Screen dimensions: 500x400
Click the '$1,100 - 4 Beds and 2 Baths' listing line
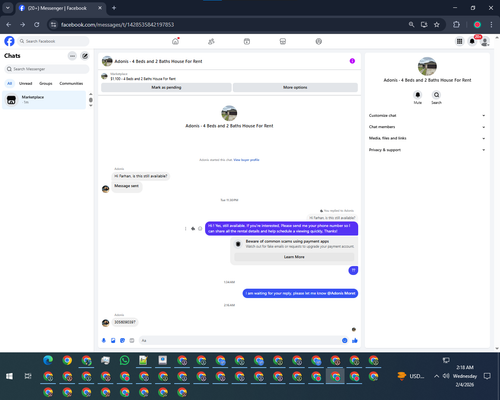coord(143,79)
